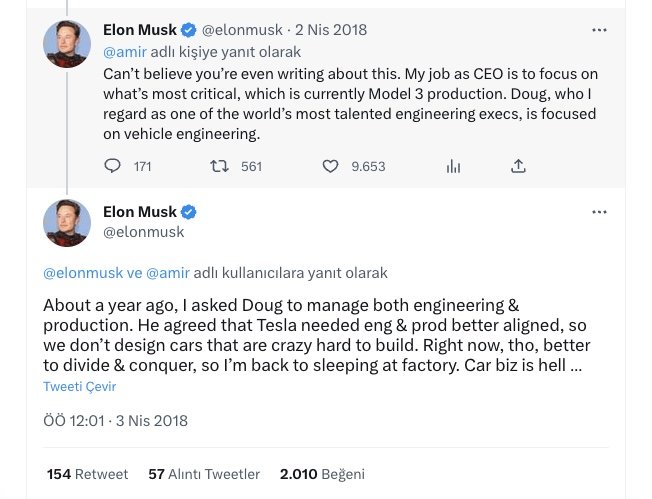This screenshot has height=499, width=652.
Task: Like the first tweet with heart icon
Action: (330, 166)
